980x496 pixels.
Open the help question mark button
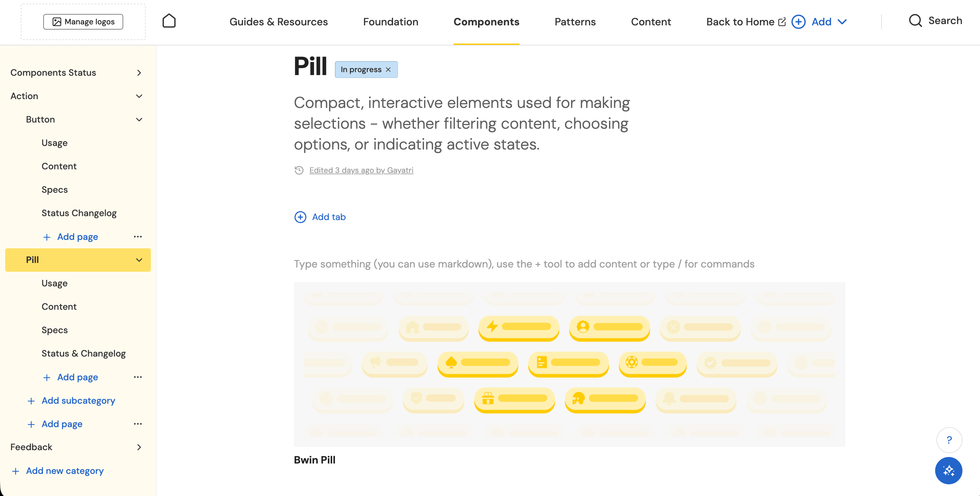(949, 440)
